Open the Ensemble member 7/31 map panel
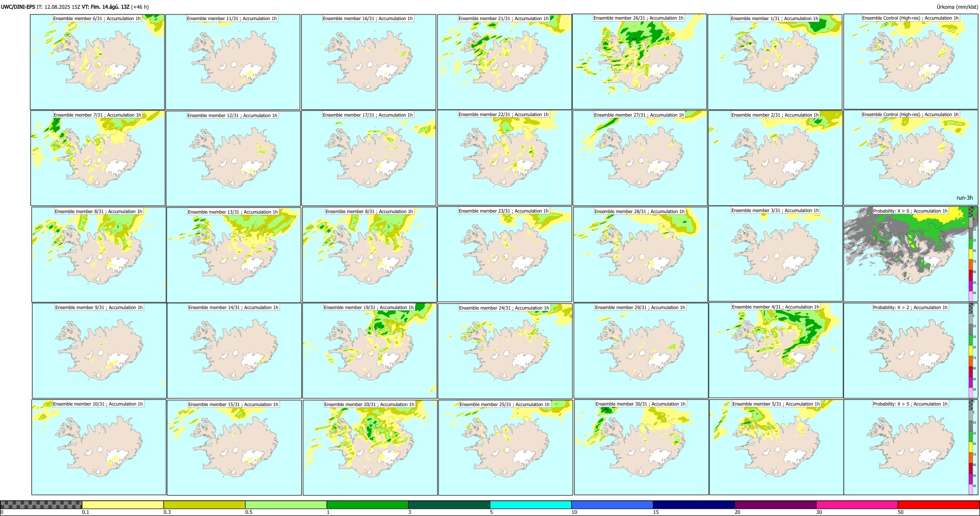Viewport: 980px width, 516px height. (x=98, y=158)
